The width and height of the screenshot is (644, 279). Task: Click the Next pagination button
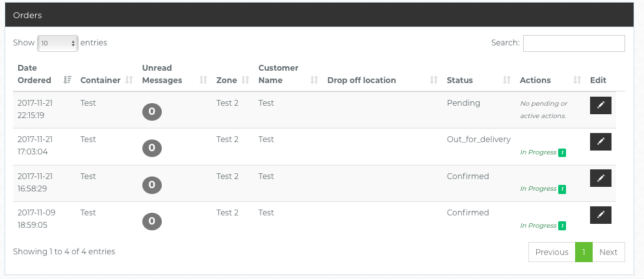coord(608,252)
